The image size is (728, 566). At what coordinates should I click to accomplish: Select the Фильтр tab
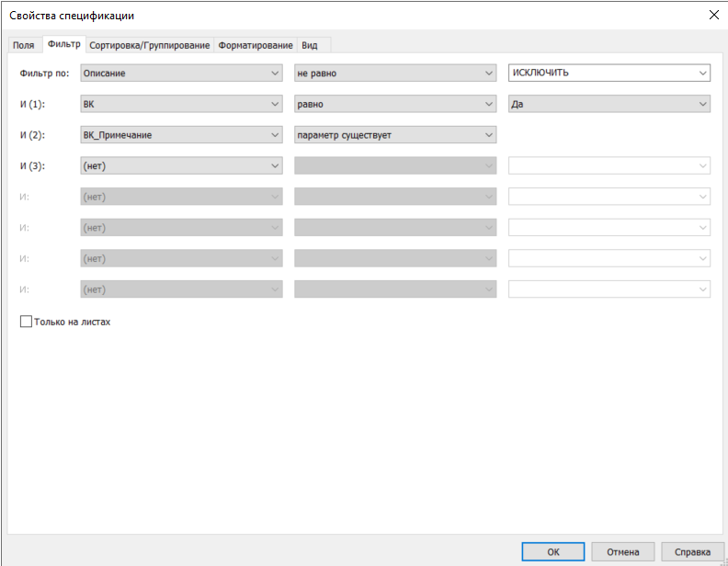(x=63, y=44)
